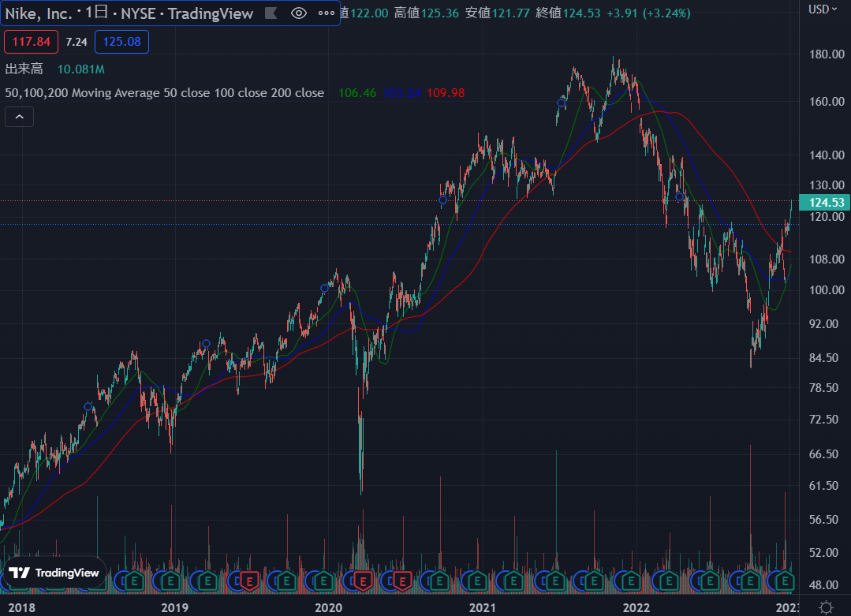851x616 pixels.
Task: Click the green earnings marker above the 2020 label
Action: coord(324,582)
